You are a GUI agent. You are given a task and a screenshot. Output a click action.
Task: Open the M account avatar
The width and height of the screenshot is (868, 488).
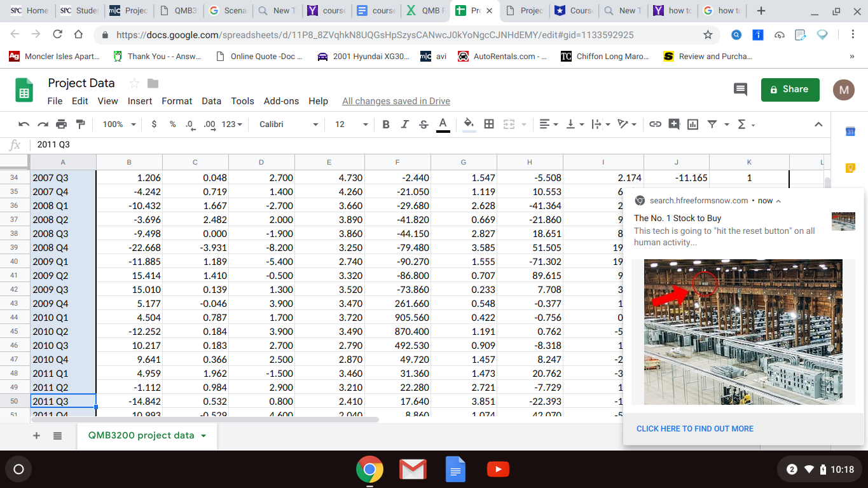pyautogui.click(x=844, y=90)
